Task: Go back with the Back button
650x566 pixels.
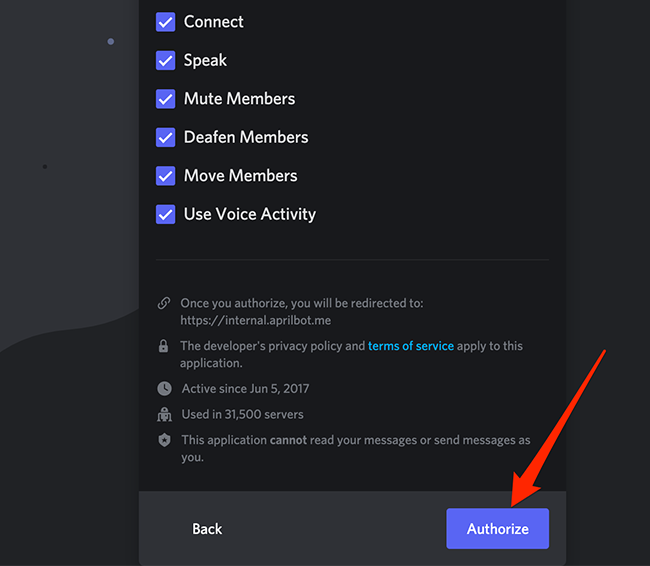Action: click(x=207, y=528)
